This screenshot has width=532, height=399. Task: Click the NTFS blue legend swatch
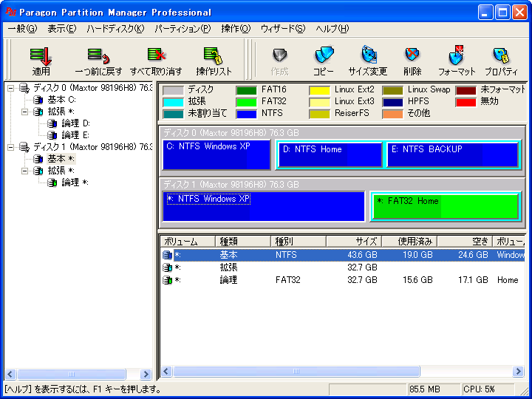point(247,113)
